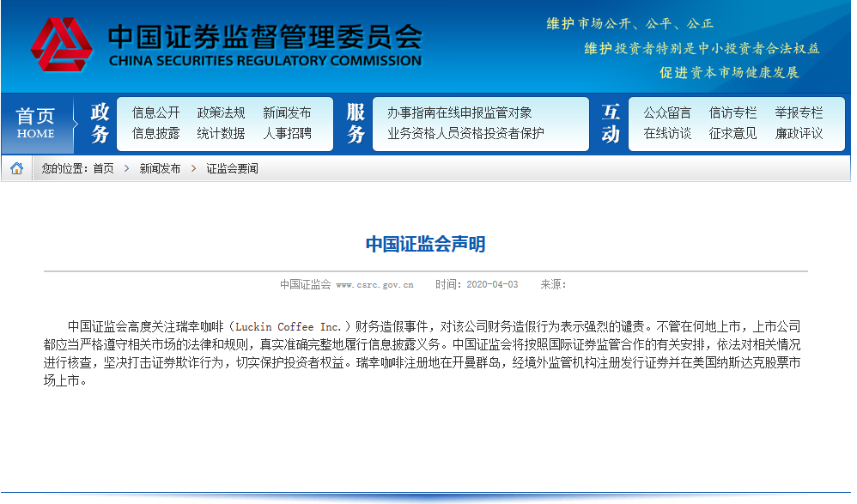Click the 公众留言 link
857x504 pixels.
point(667,112)
